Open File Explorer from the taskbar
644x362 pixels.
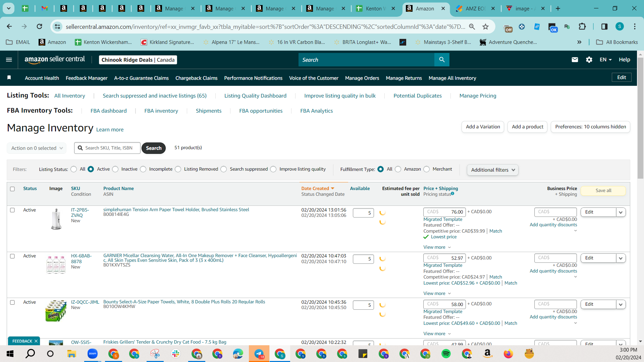[71, 354]
